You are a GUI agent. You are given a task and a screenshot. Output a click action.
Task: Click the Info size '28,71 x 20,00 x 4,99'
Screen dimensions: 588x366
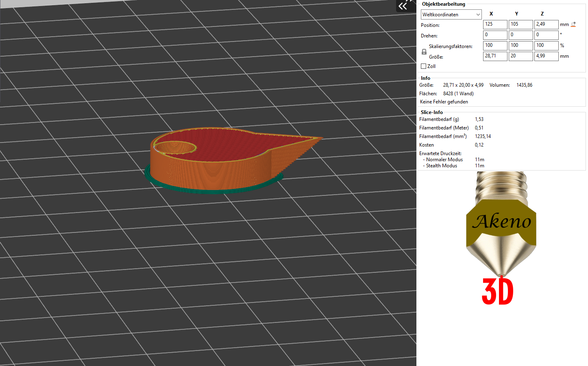click(463, 85)
